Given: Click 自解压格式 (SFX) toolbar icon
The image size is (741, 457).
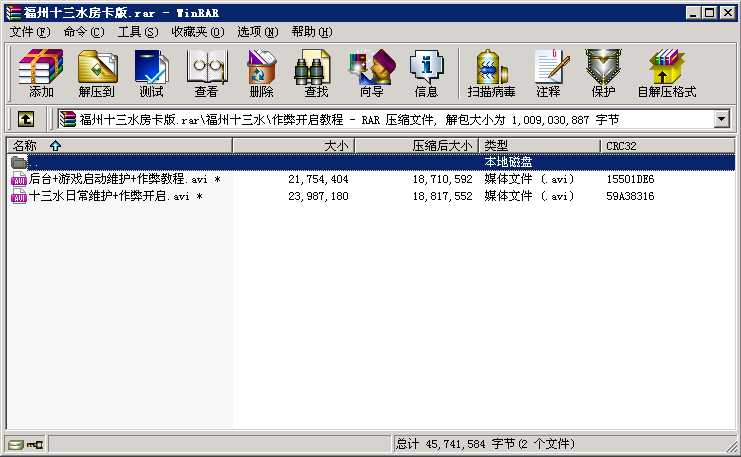Looking at the screenshot, I should 667,73.
